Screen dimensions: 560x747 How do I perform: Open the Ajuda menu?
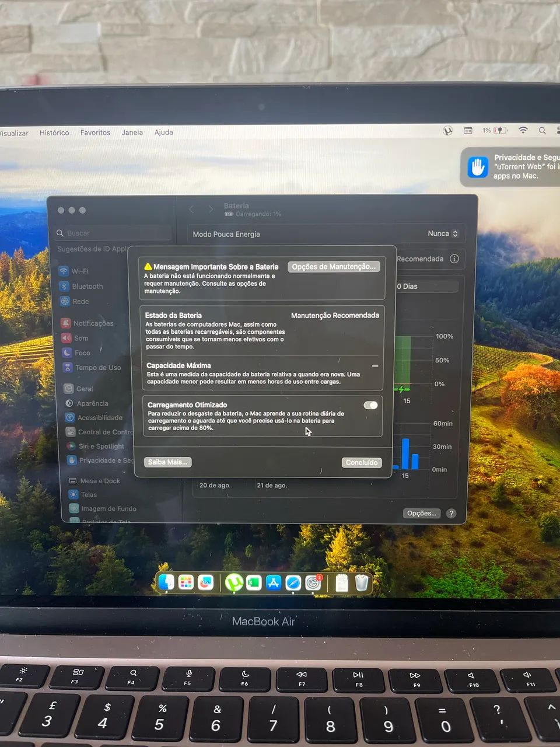[163, 132]
